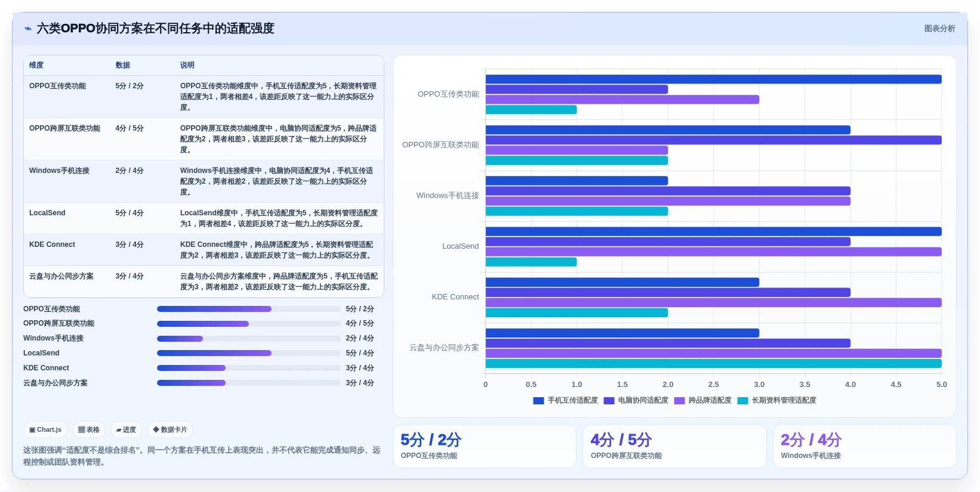Click the 2.5 x-axis tick label
This screenshot has width=980, height=492.
point(713,385)
